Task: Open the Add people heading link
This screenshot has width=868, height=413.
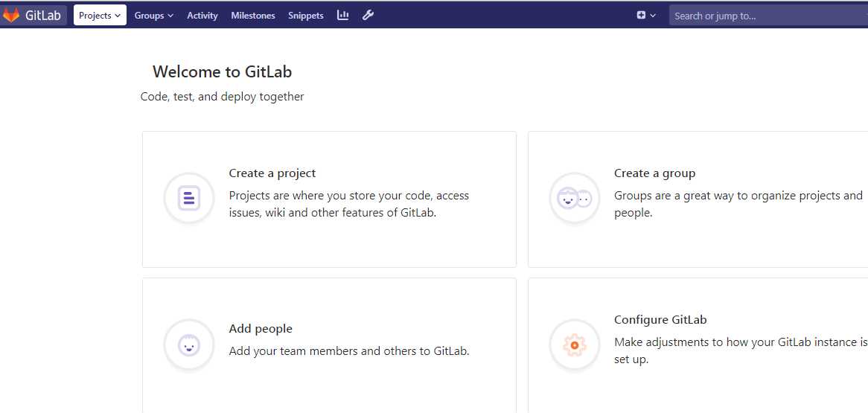Action: 261,329
